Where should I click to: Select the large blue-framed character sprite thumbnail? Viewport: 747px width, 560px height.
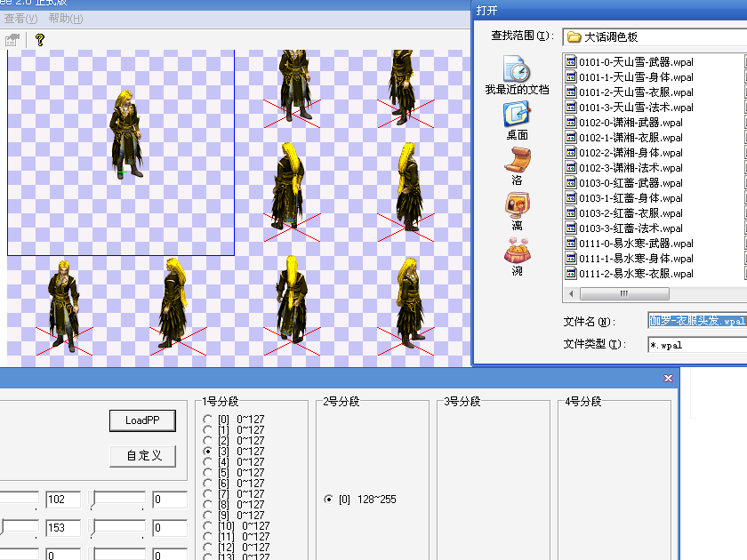point(121,152)
